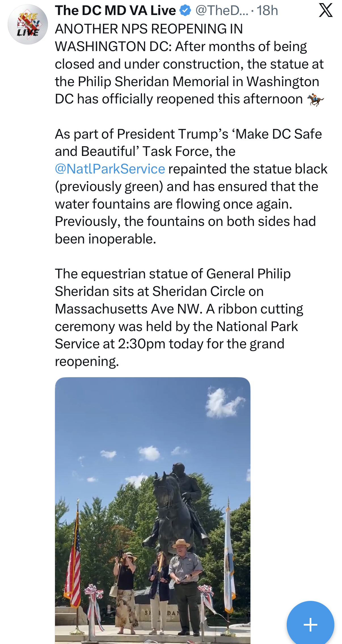Tap the equestrian statue paragraph text
The image size is (342, 644).
point(179,317)
